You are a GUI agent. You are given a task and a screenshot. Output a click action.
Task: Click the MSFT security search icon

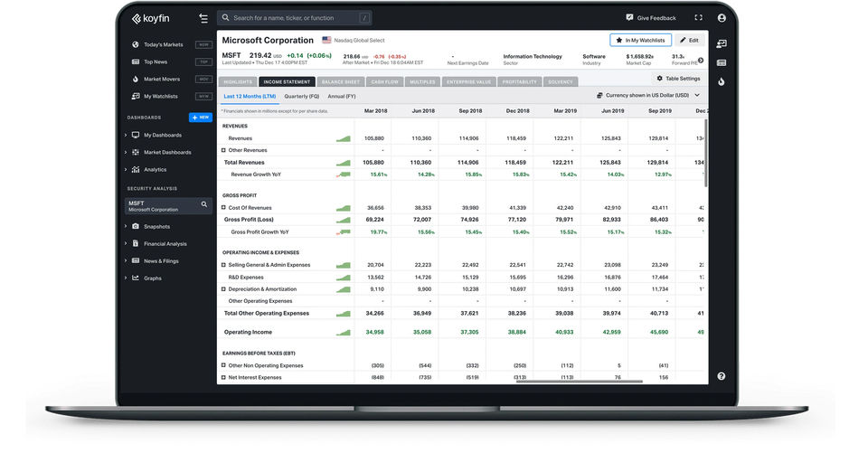pyautogui.click(x=203, y=204)
